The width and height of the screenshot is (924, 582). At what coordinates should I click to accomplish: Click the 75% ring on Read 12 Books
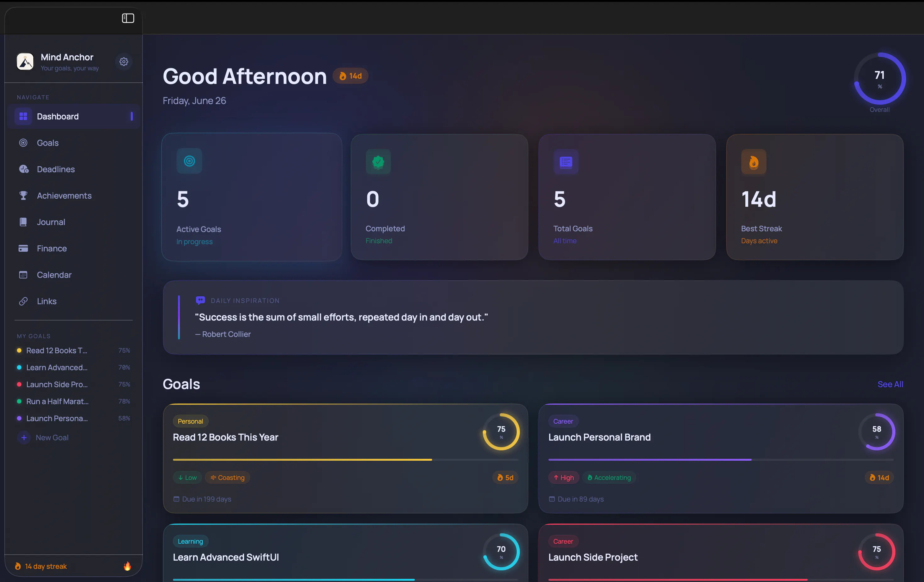[501, 432]
